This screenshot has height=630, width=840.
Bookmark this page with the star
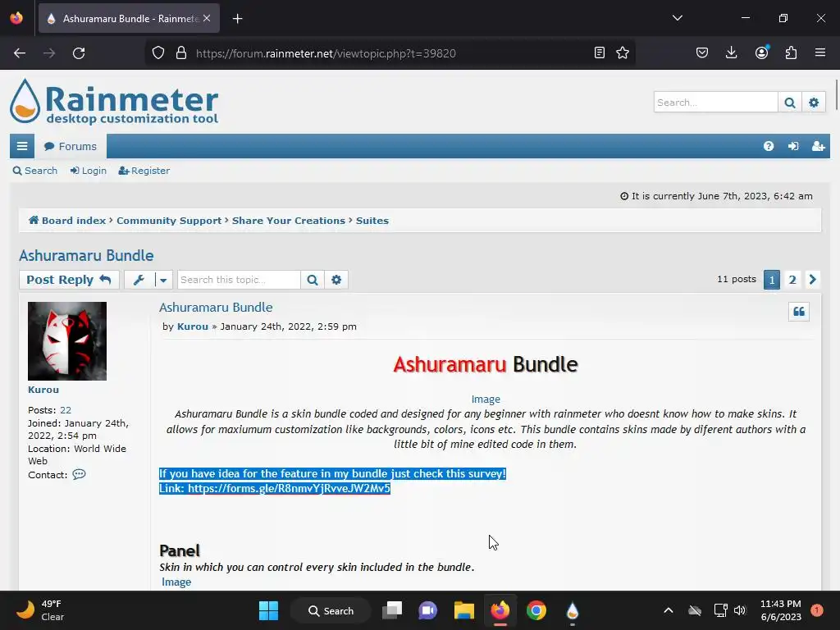(623, 53)
